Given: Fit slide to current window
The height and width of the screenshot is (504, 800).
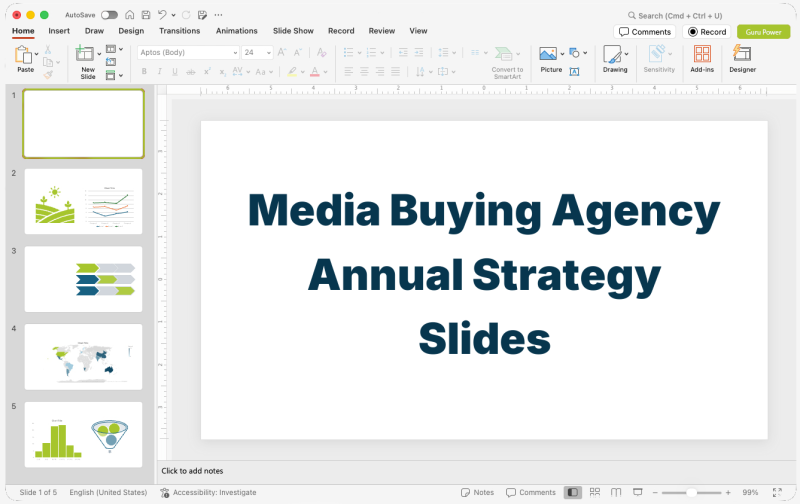Looking at the screenshot, I should (777, 492).
